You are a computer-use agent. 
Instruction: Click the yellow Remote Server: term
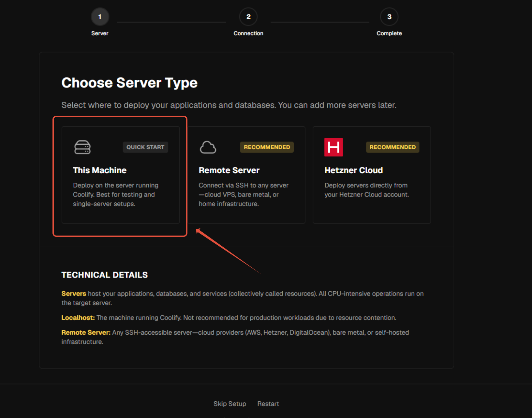pos(86,333)
